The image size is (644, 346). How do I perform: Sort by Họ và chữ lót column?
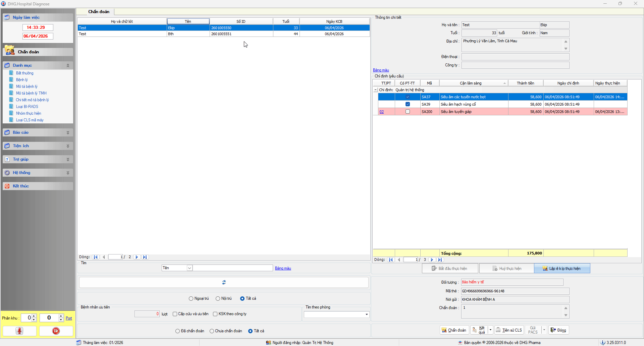(x=122, y=21)
